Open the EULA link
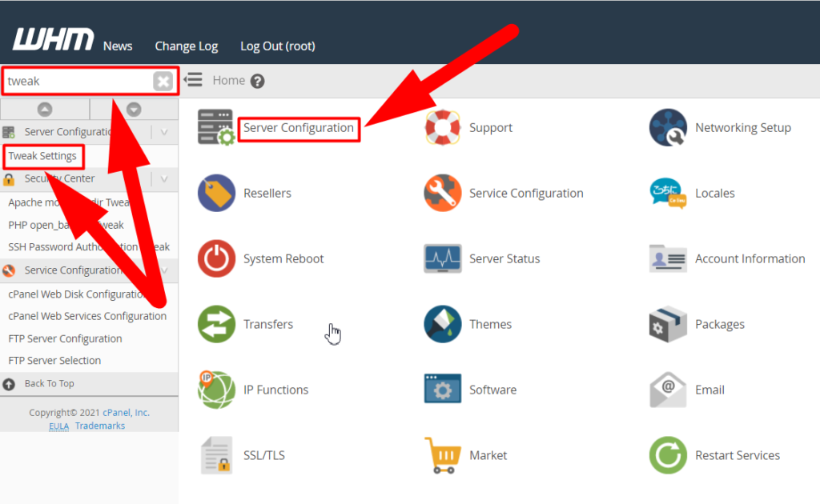The height and width of the screenshot is (504, 820). pyautogui.click(x=58, y=426)
